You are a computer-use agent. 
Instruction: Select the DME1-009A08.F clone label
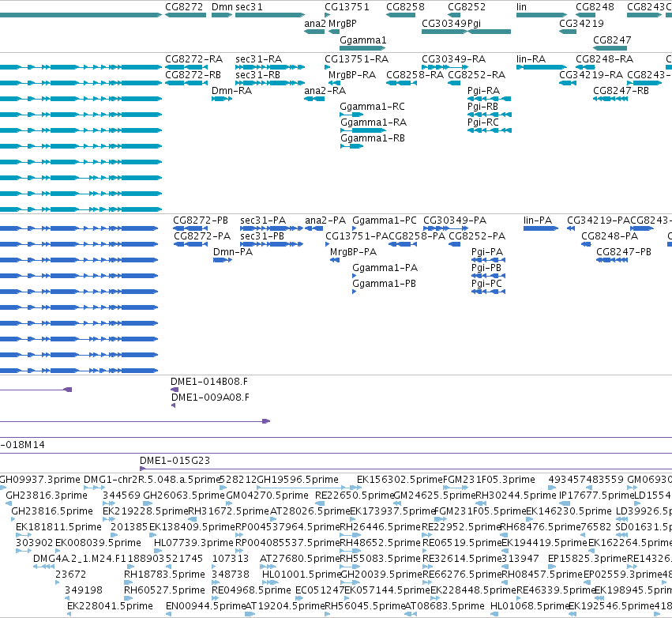(x=210, y=398)
